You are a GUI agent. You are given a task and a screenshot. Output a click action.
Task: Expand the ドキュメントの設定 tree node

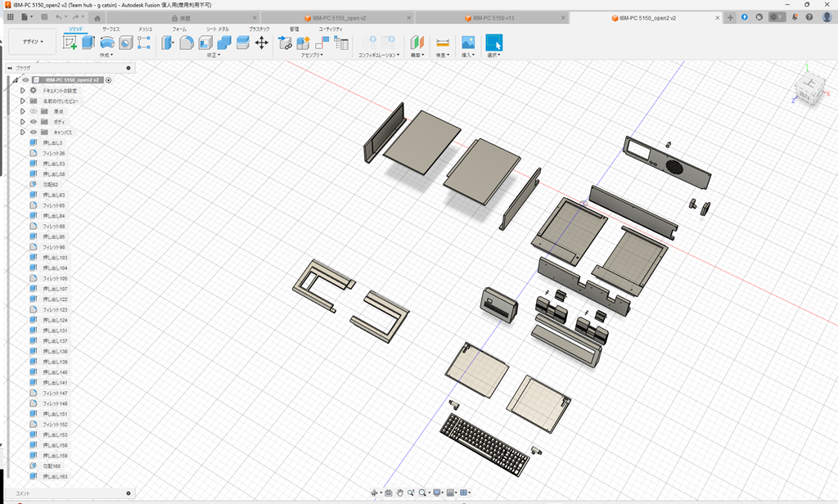click(x=23, y=91)
